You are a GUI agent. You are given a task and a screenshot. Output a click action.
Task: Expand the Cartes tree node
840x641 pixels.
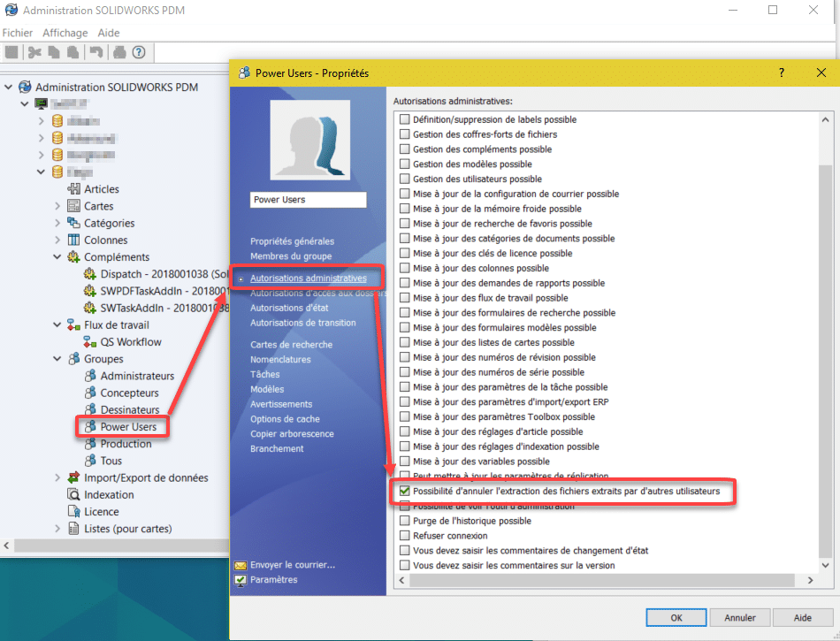coord(57,206)
